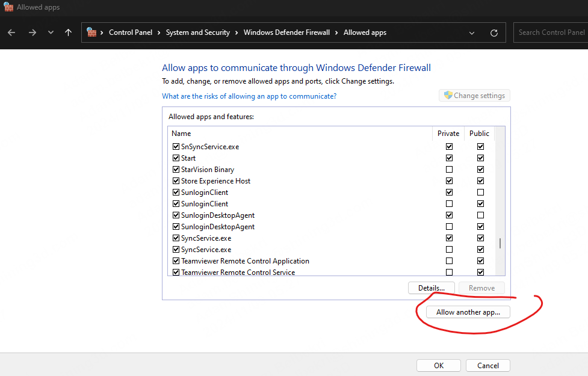Click the Private column header

click(448, 134)
